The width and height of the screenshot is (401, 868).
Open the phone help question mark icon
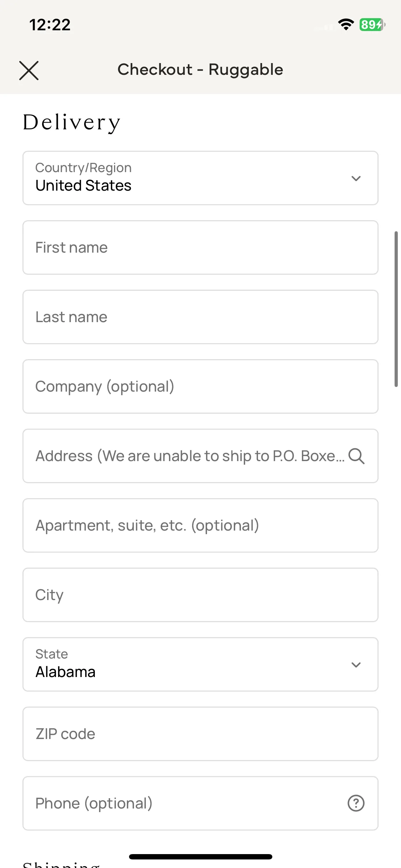pos(356,804)
